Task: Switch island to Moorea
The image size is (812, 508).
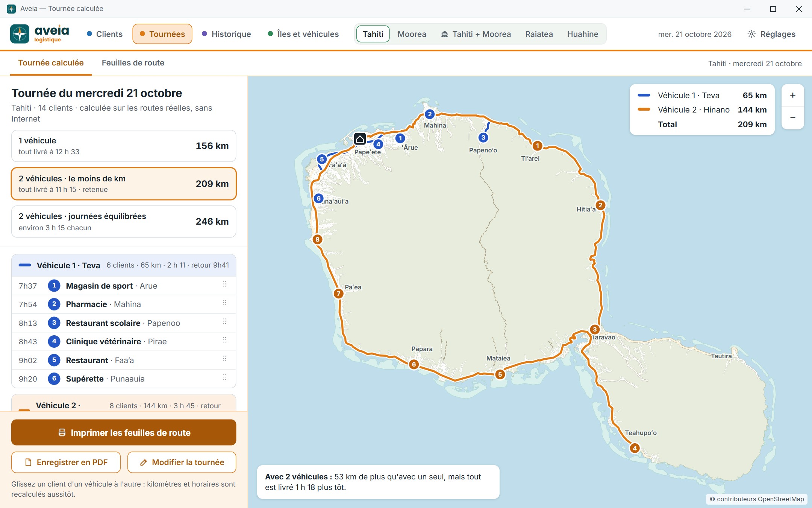Action: (412, 34)
